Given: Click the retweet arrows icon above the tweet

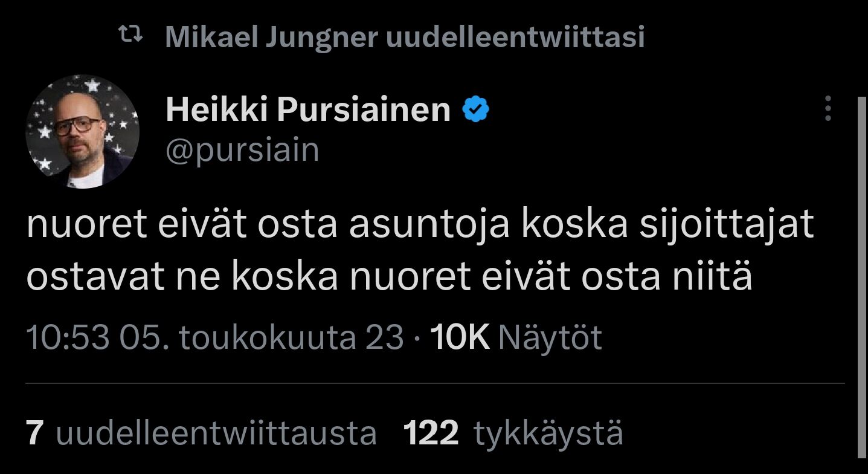Looking at the screenshot, I should pyautogui.click(x=131, y=37).
